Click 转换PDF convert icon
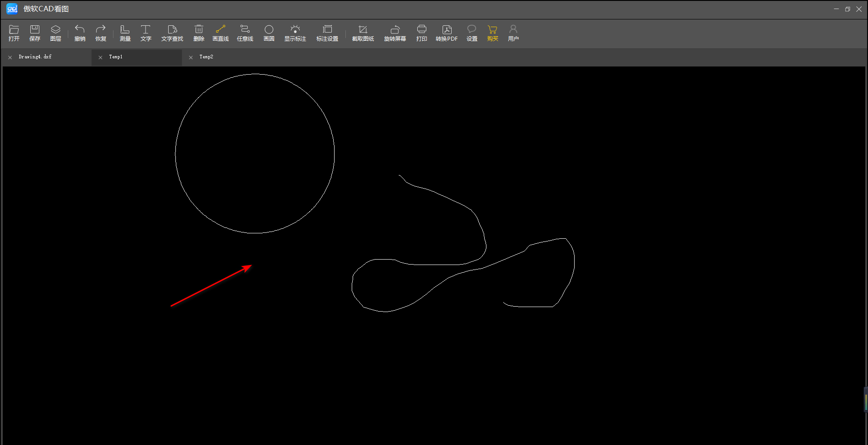 coord(447,33)
